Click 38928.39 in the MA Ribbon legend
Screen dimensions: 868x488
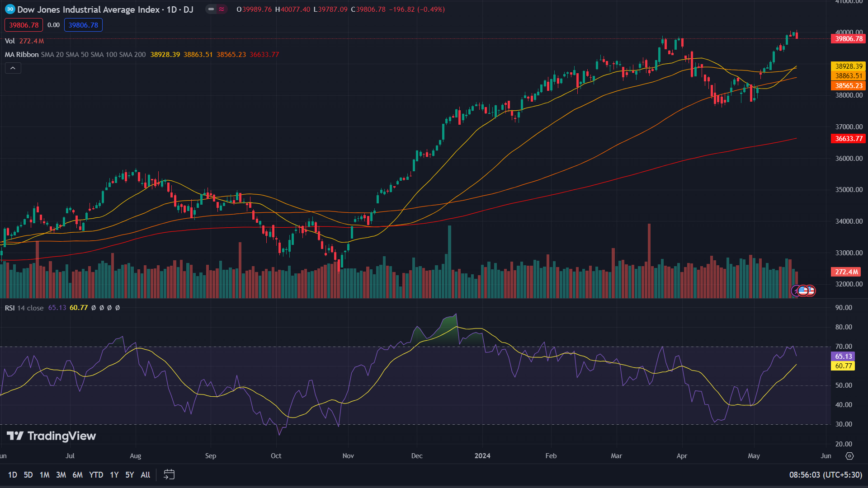pos(165,55)
